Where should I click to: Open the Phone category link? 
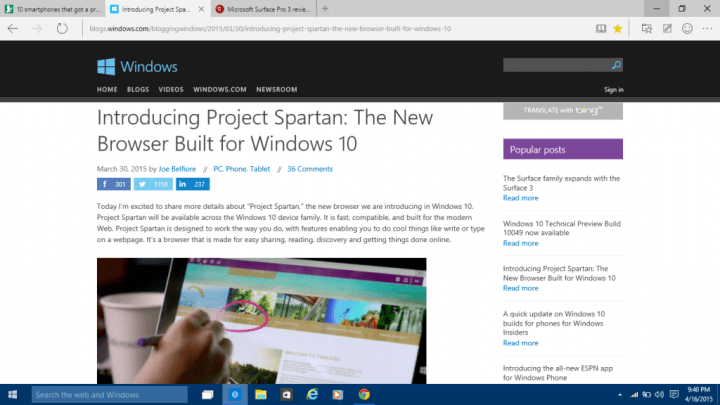pyautogui.click(x=236, y=169)
